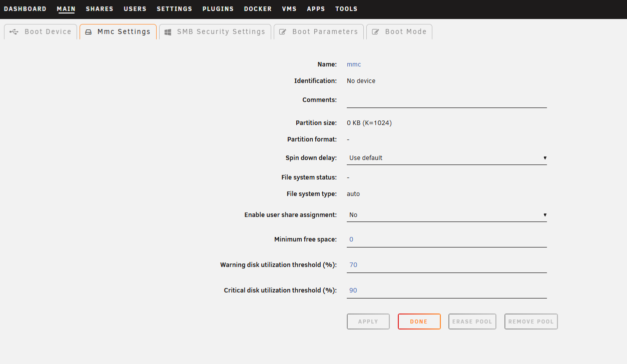Open the Users page
Image resolution: width=627 pixels, height=364 pixels.
[x=135, y=9]
